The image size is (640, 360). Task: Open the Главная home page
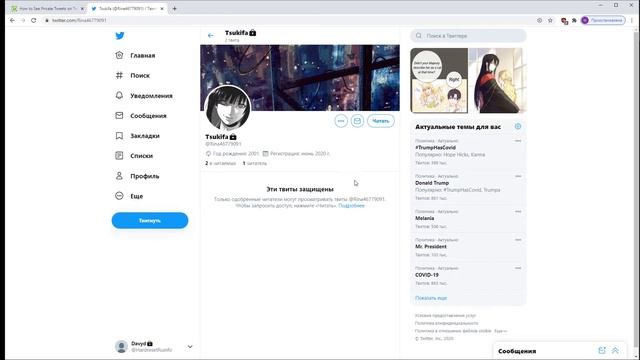[x=142, y=55]
